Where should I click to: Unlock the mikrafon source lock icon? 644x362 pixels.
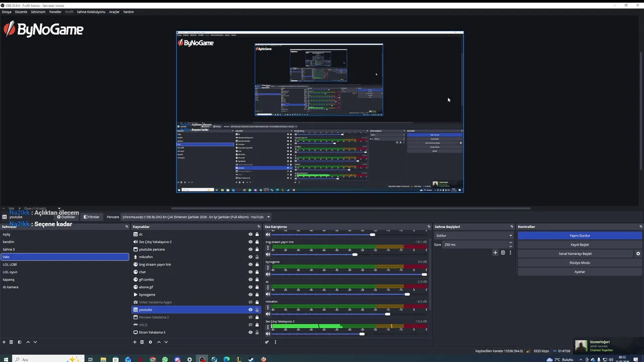click(x=257, y=257)
